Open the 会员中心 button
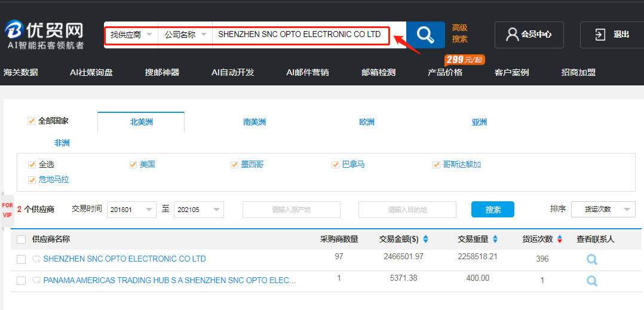 click(529, 35)
